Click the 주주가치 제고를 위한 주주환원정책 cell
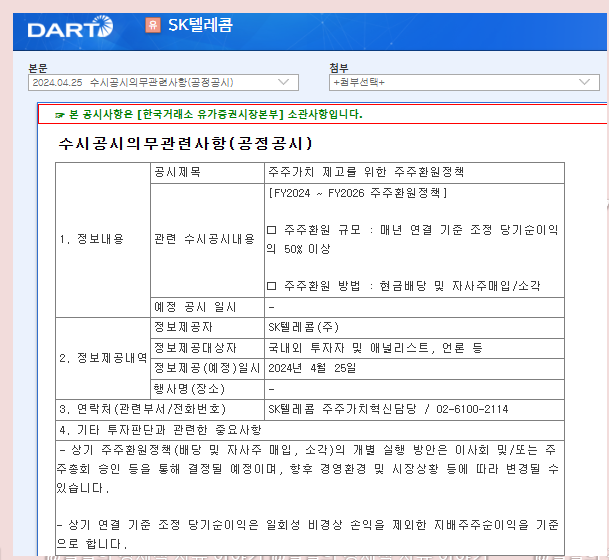The image size is (609, 560). [414, 173]
